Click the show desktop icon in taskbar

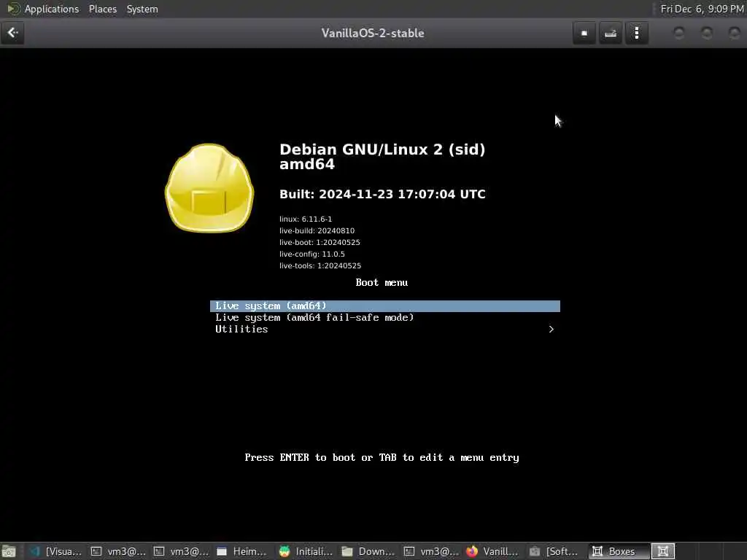click(9, 551)
